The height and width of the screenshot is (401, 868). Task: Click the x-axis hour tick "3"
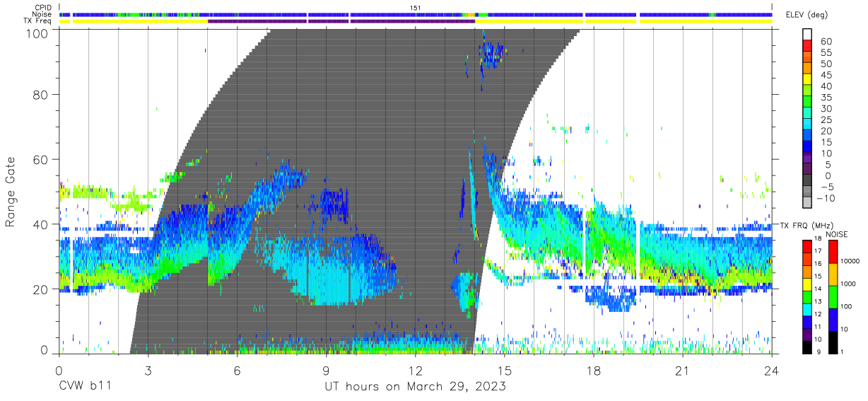pos(148,371)
